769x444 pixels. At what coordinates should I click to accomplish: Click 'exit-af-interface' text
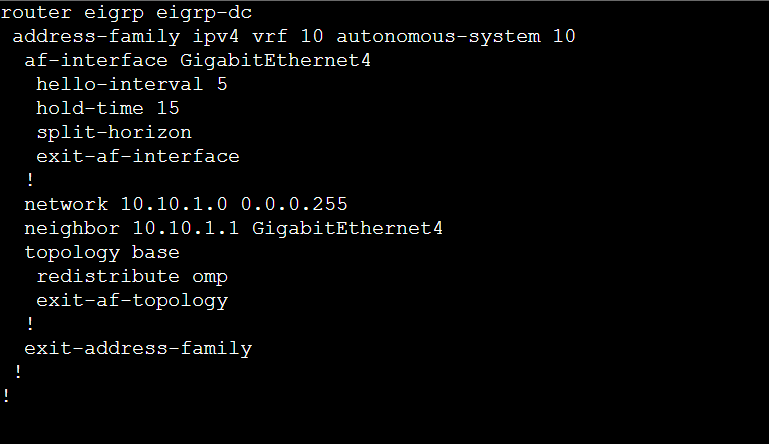point(138,156)
